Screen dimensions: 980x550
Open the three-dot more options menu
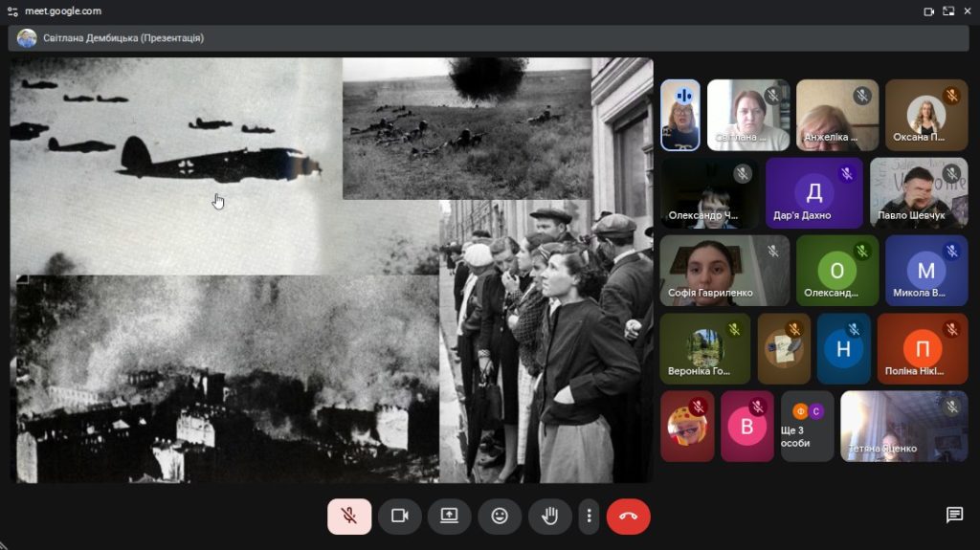589,516
